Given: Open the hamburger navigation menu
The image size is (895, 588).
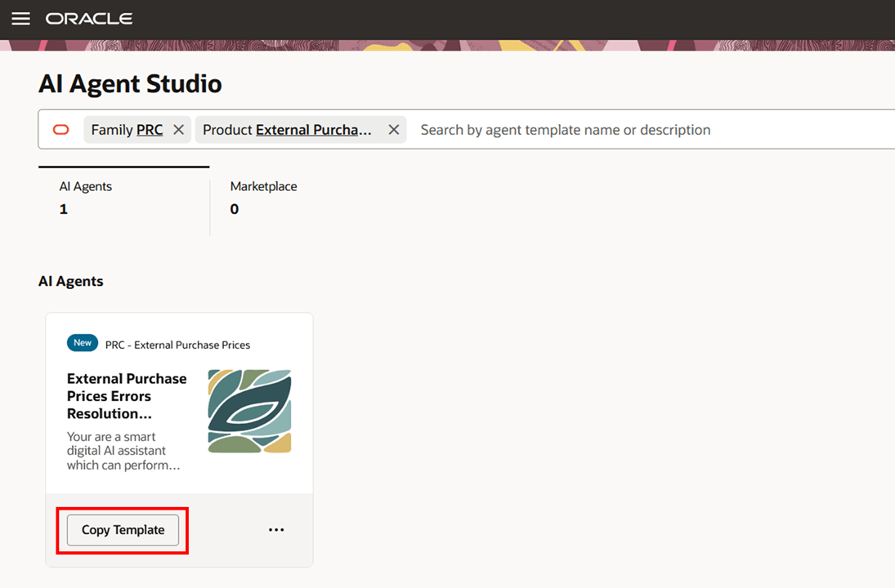Looking at the screenshot, I should click(21, 19).
